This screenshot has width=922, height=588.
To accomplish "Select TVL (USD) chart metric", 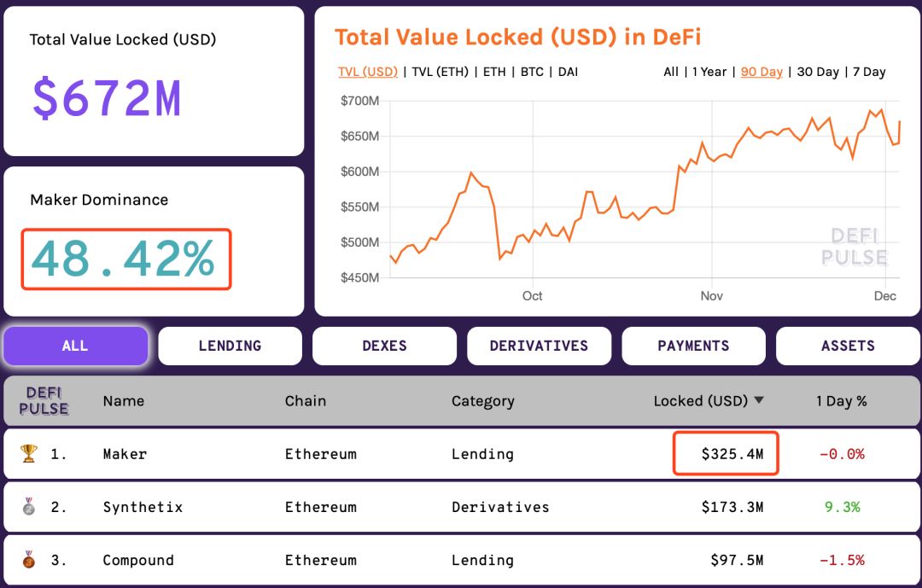I will [368, 72].
